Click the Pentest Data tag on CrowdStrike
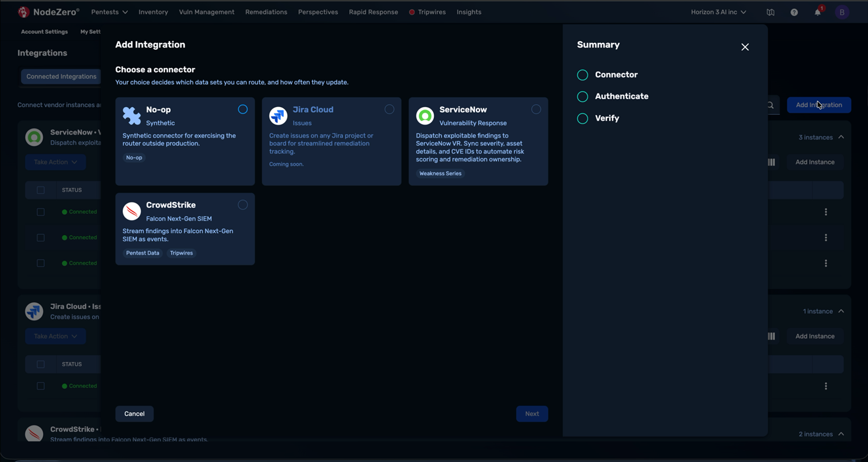868x462 pixels. pos(142,253)
